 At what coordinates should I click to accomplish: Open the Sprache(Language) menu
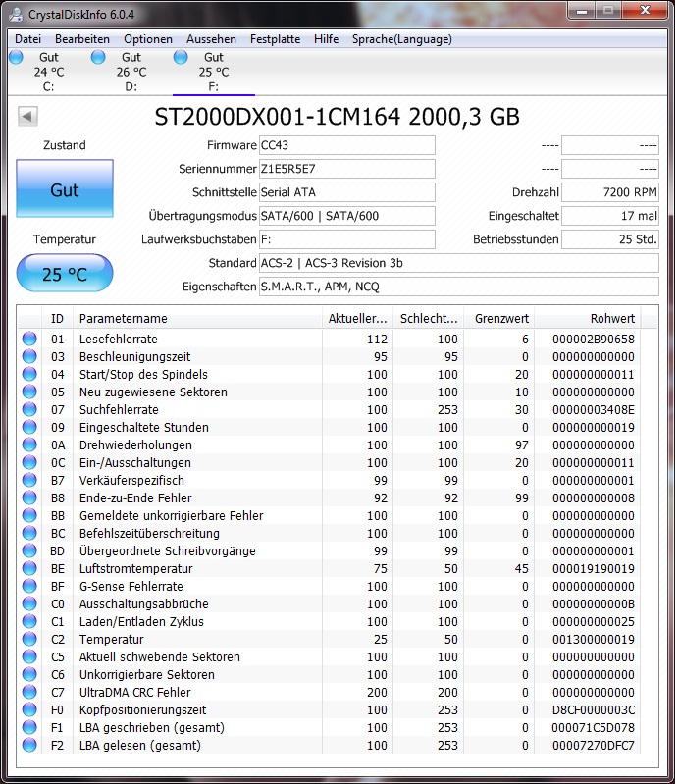tap(401, 39)
